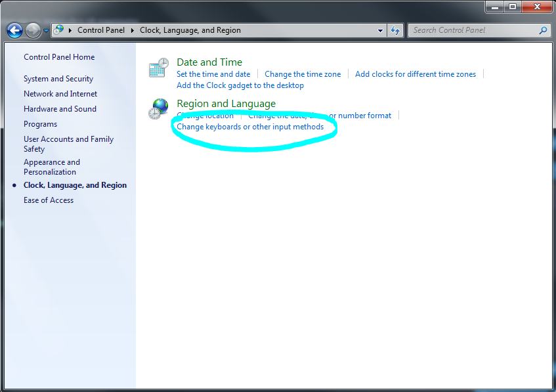The height and width of the screenshot is (392, 556).
Task: Open the address bar history dropdown
Action: pyautogui.click(x=380, y=30)
